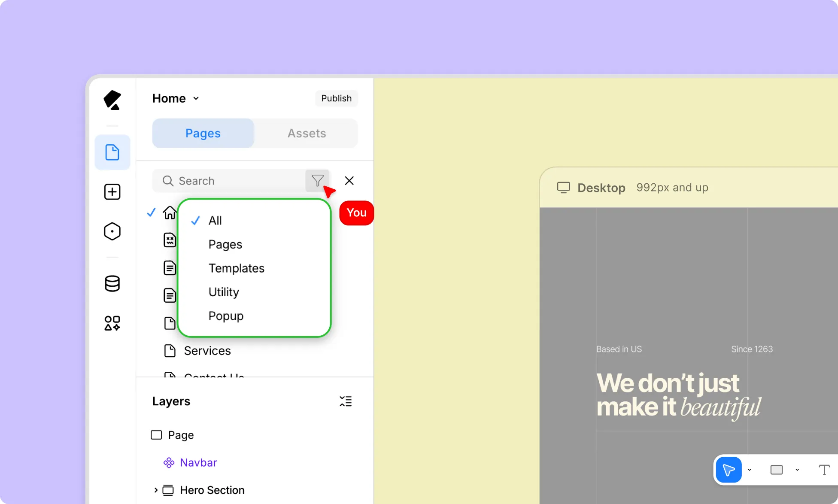Select the Hero Section layer
This screenshot has height=504, width=838.
pos(212,490)
